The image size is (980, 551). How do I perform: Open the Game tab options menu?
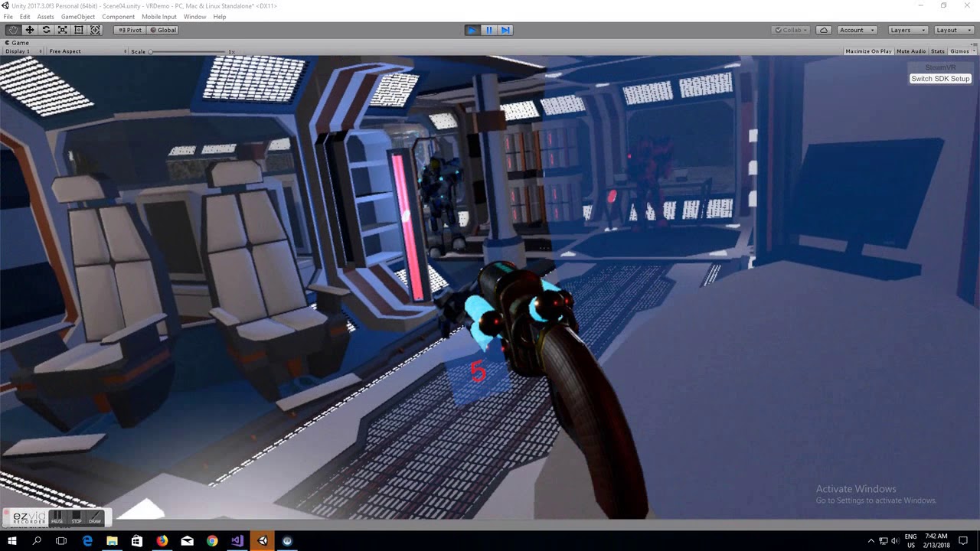coord(973,43)
